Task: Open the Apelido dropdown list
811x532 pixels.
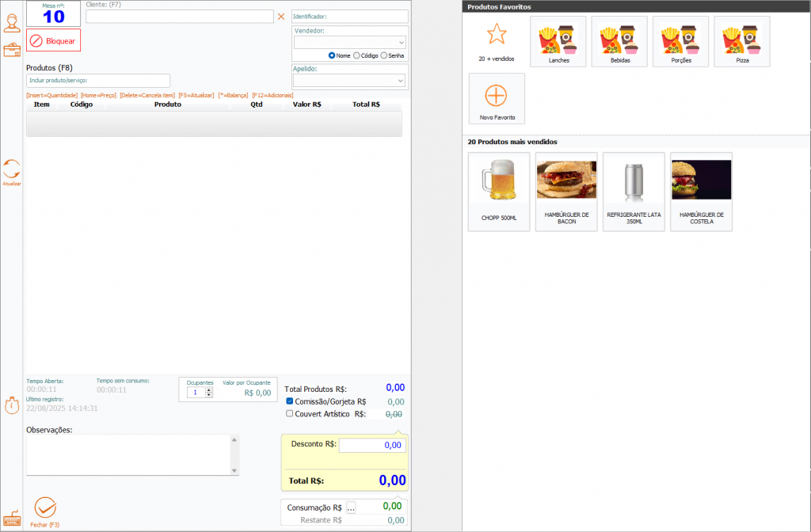Action: 400,80
